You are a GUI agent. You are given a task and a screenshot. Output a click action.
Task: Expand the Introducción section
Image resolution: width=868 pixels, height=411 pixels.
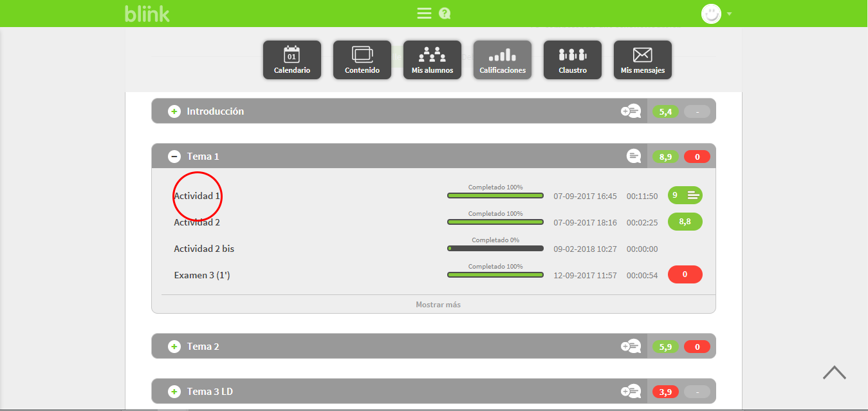tap(174, 111)
